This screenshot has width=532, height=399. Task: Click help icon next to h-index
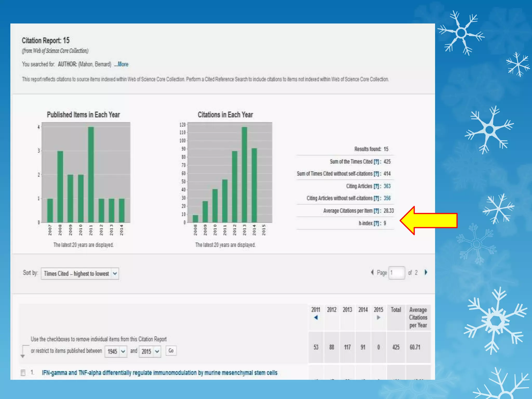(376, 223)
